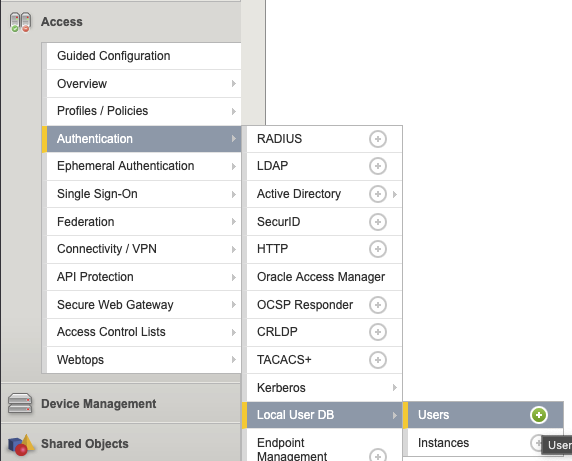The image size is (572, 461).
Task: Open Access Control Lists menu item
Action: [x=144, y=332]
